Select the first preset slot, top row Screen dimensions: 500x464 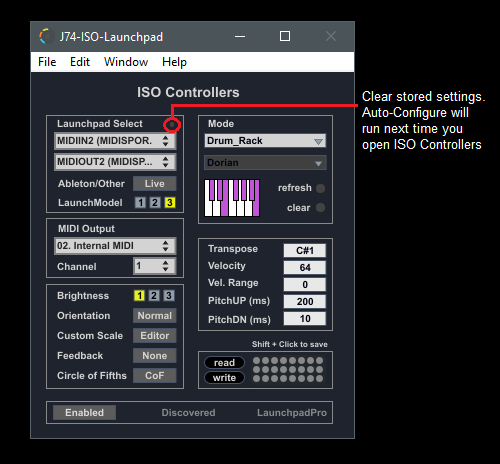click(x=256, y=361)
